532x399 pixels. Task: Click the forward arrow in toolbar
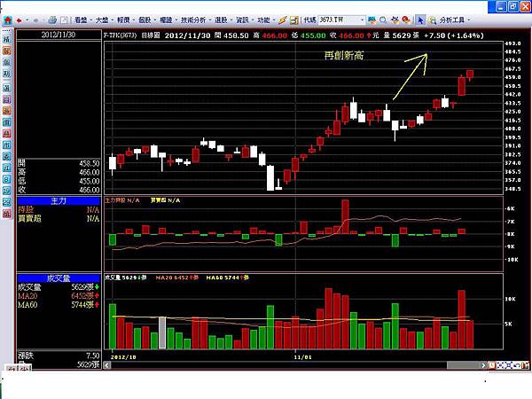(x=35, y=20)
